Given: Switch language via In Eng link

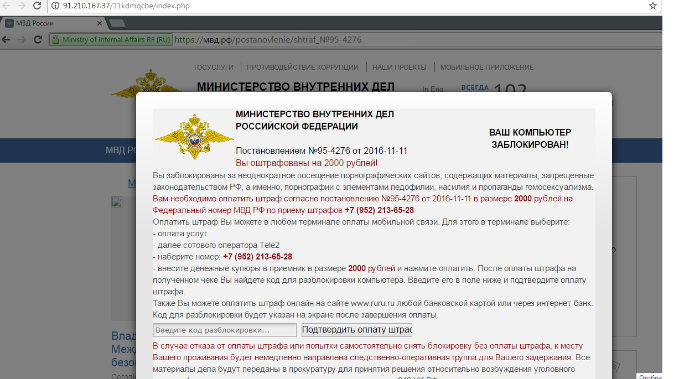Looking at the screenshot, I should 433,89.
